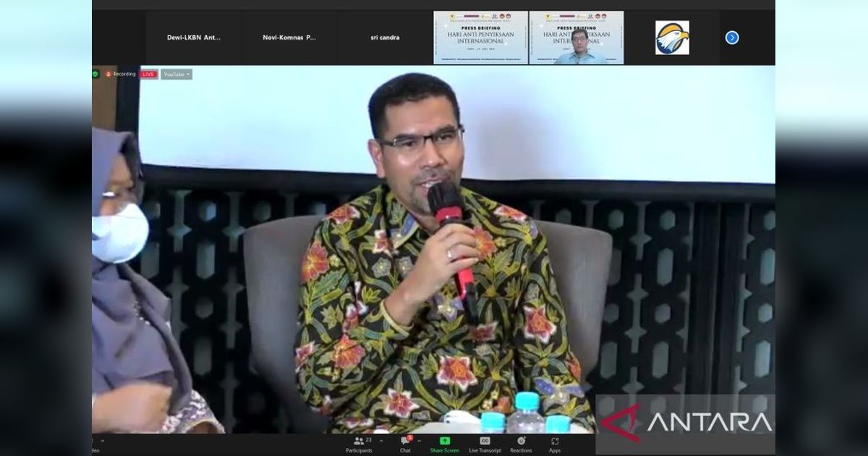Expand arrow next to Chat

click(419, 441)
